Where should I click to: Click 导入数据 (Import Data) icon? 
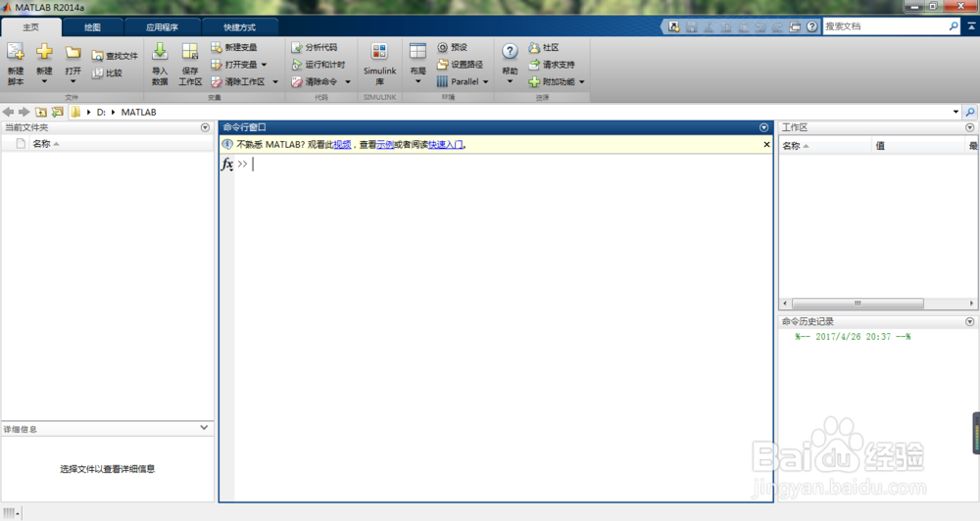pos(160,52)
